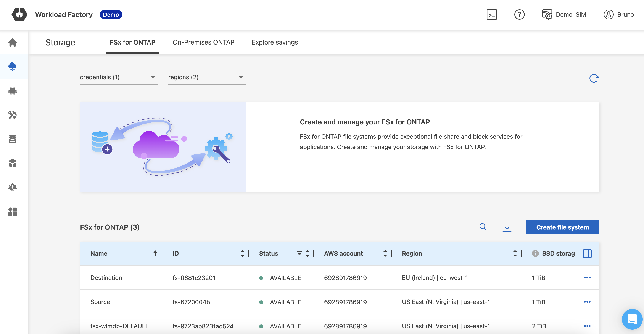
Task: Select the Compute chip icon in sidebar
Action: click(x=12, y=91)
